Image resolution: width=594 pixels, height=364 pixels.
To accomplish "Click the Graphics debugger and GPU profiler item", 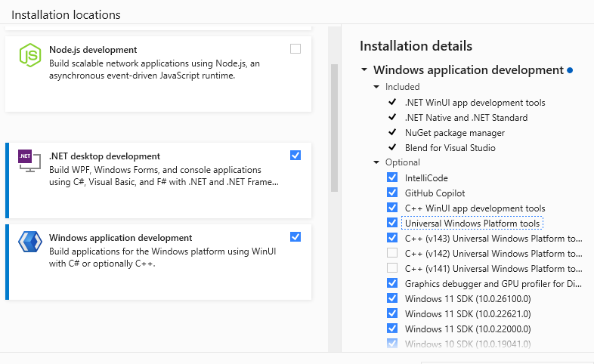I will click(x=493, y=283).
